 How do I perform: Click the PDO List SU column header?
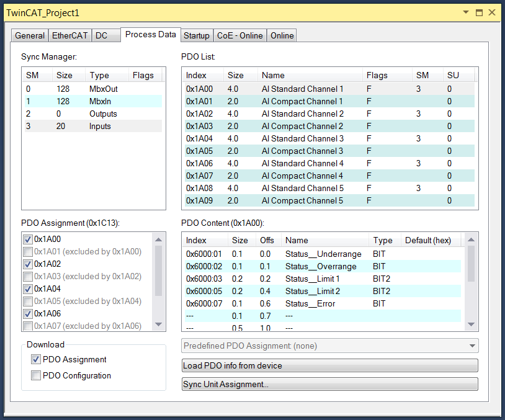[x=458, y=75]
